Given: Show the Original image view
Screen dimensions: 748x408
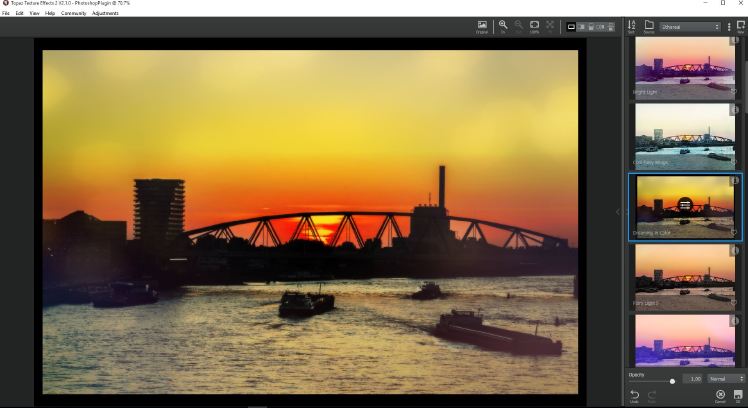Looking at the screenshot, I should tap(482, 27).
